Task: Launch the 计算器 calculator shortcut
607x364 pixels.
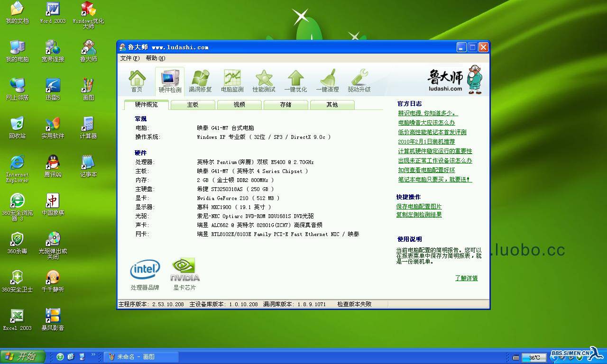Action: (x=88, y=128)
